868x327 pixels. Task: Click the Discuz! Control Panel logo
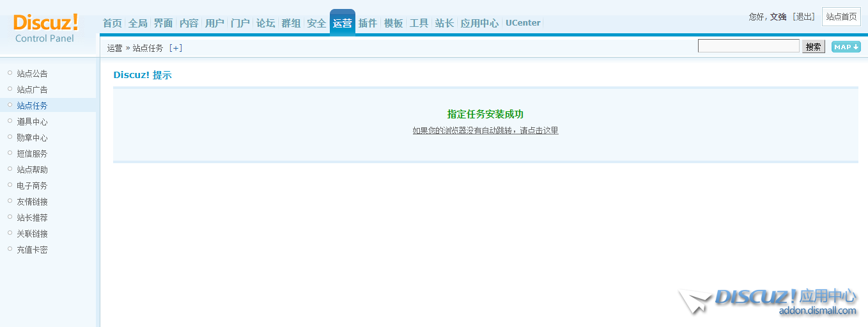coord(45,28)
